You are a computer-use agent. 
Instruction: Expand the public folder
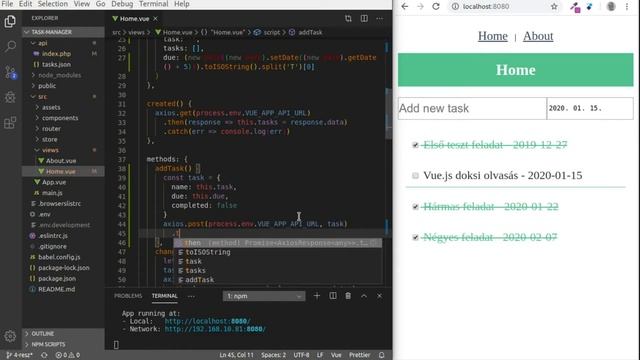point(63,86)
